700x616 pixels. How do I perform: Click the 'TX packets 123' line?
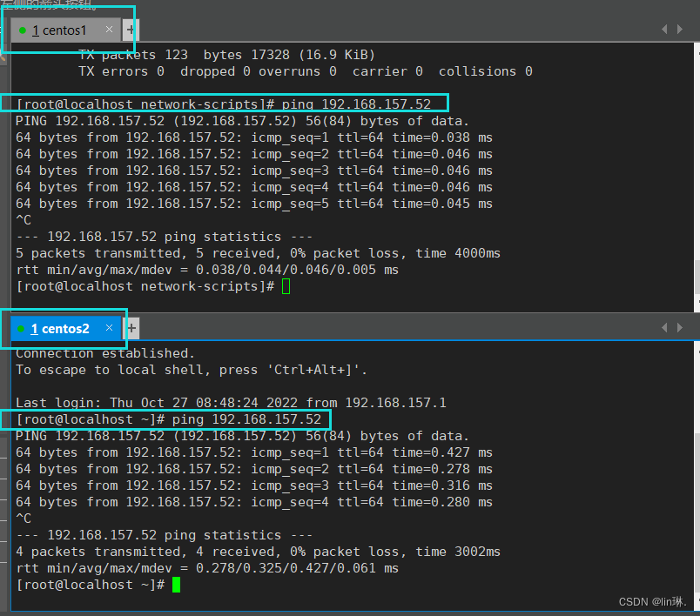226,56
